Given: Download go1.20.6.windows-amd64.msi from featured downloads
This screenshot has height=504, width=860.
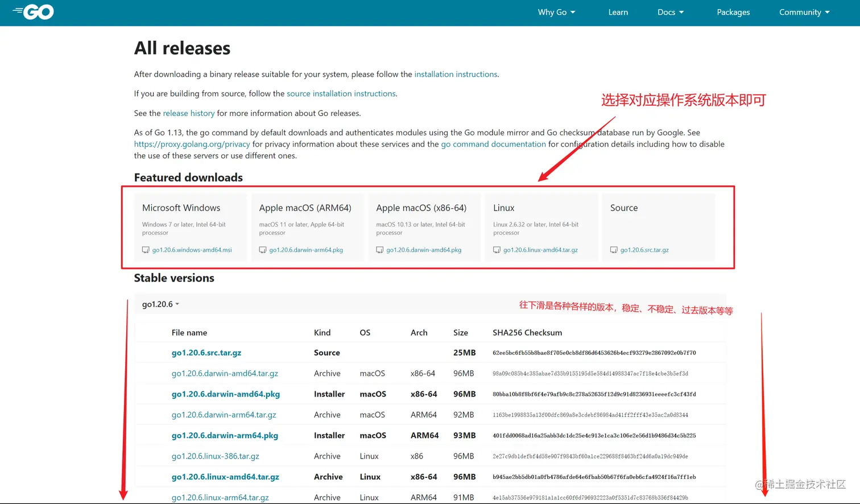Looking at the screenshot, I should click(192, 250).
